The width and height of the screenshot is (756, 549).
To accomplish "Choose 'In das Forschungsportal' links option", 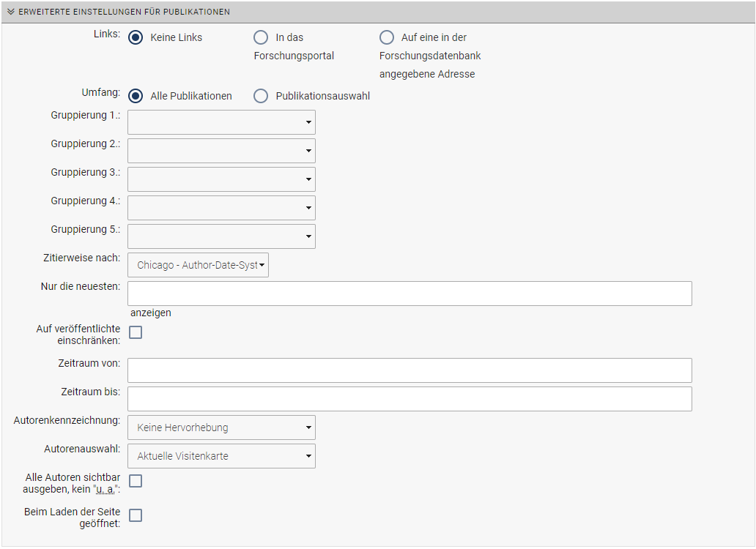I will pyautogui.click(x=261, y=37).
